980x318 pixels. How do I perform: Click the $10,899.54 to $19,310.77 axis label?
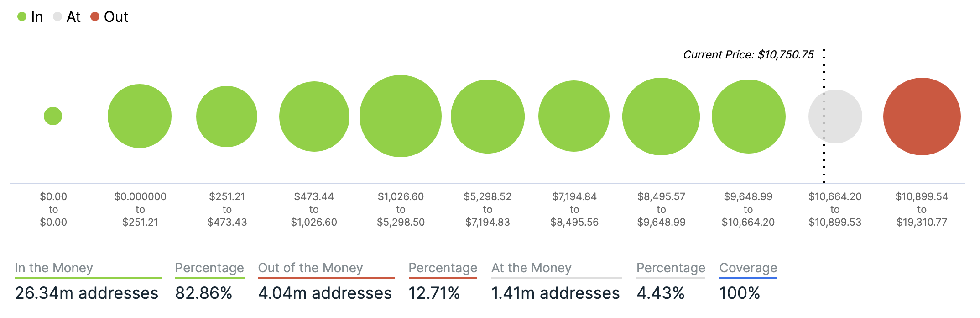[x=922, y=209]
